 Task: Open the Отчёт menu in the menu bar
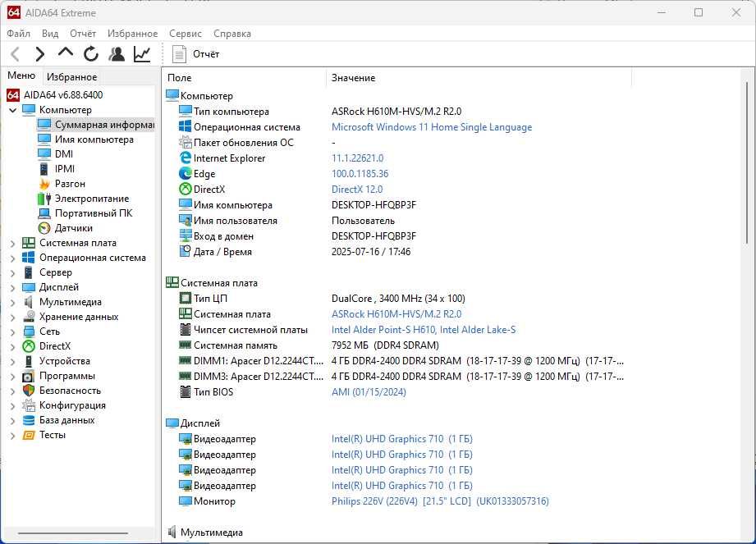83,34
